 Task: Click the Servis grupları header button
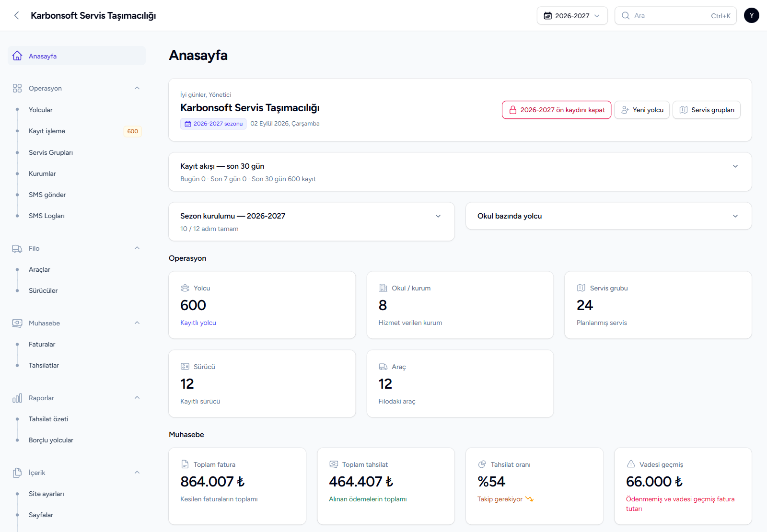pyautogui.click(x=707, y=110)
